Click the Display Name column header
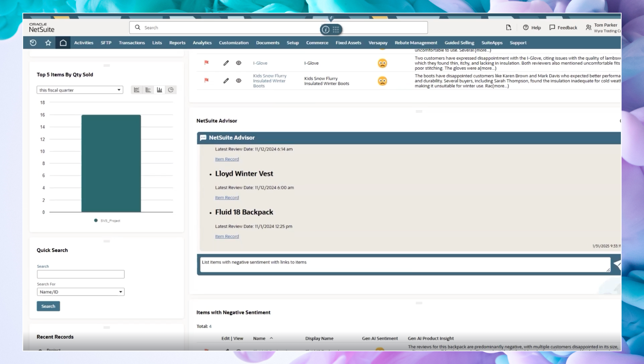This screenshot has height=364, width=644. coord(319,338)
